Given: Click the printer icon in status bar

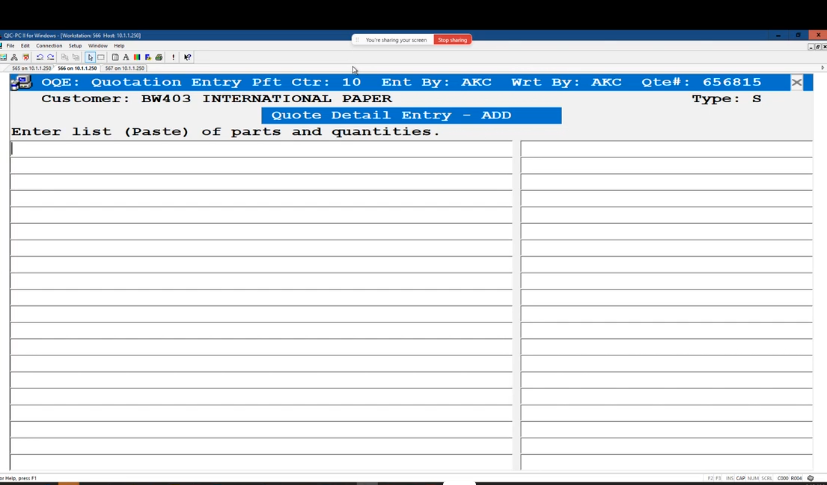Looking at the screenshot, I should pos(811,478).
